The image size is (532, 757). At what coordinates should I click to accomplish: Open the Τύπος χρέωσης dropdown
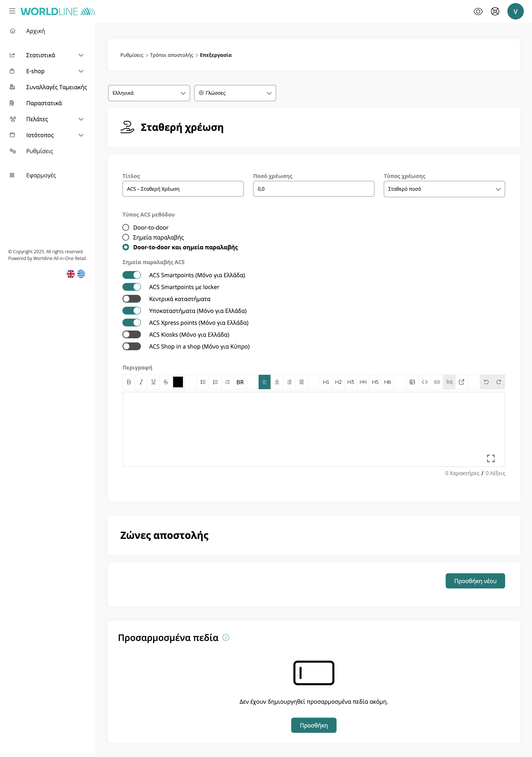tap(444, 189)
